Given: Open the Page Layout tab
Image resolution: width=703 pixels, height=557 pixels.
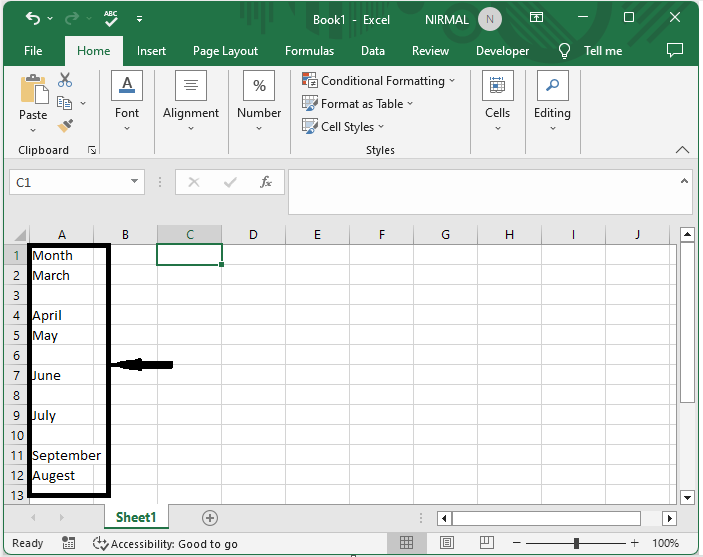Looking at the screenshot, I should [x=225, y=51].
